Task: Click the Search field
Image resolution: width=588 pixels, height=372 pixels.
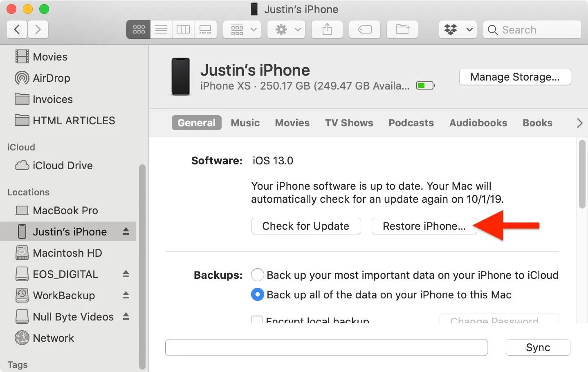Action: pos(532,29)
